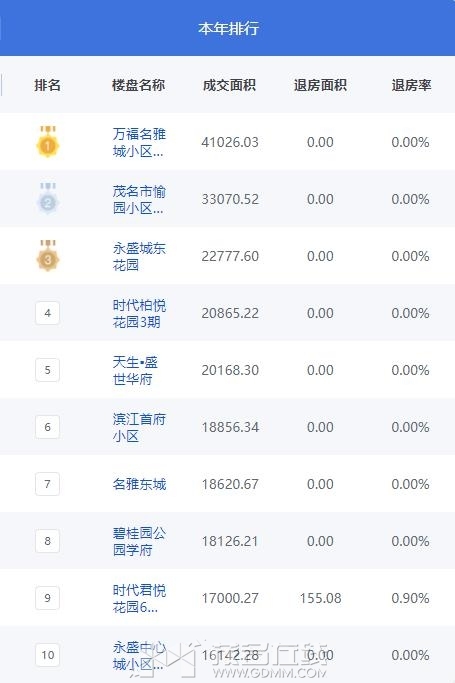This screenshot has height=683, width=455.
Task: Select the rank 10 number badge
Action: 47,655
